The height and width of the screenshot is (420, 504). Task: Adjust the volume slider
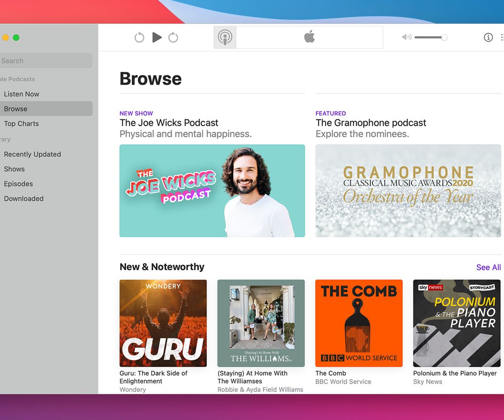pos(431,37)
